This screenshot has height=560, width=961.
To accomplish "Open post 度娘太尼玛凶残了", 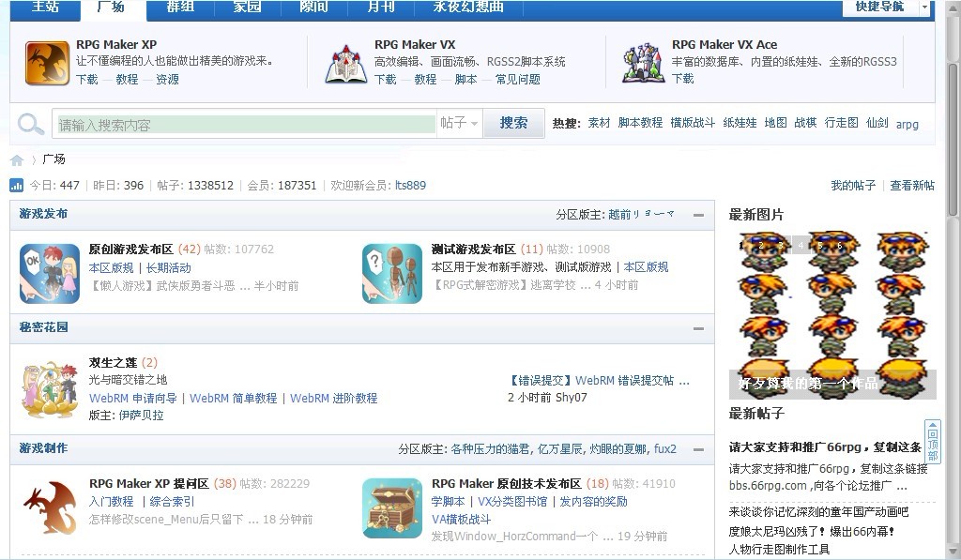I will point(812,531).
